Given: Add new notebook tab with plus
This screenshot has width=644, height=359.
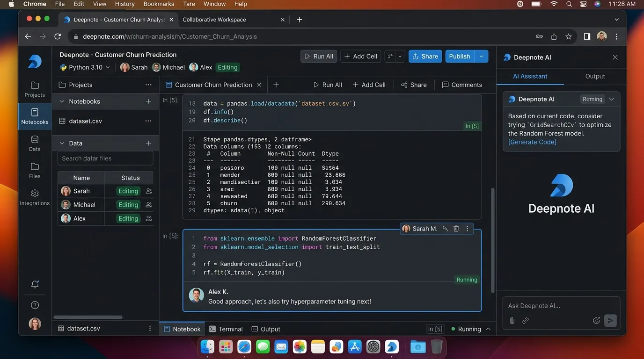Looking at the screenshot, I should tap(276, 85).
